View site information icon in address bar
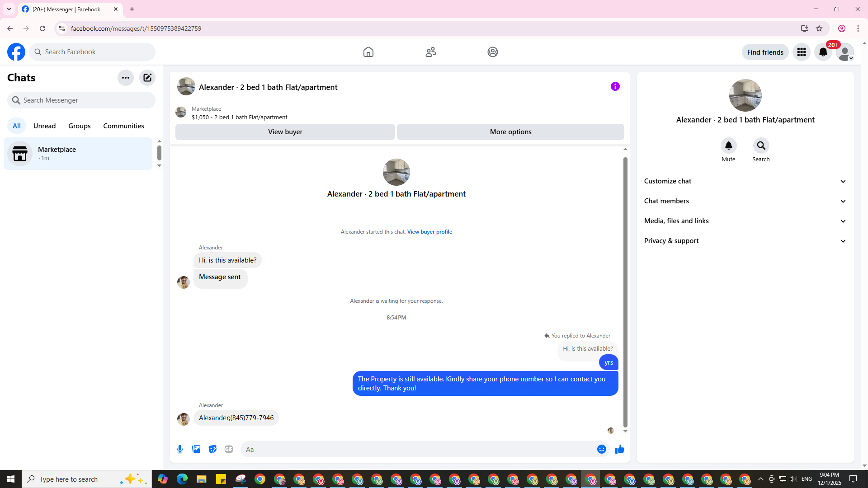The image size is (868, 488). pyautogui.click(x=62, y=28)
